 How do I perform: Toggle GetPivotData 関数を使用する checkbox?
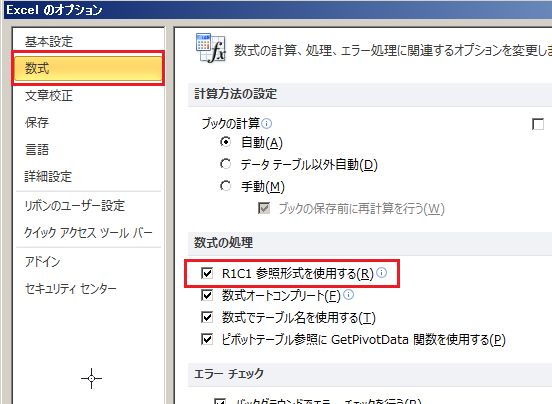pos(207,339)
